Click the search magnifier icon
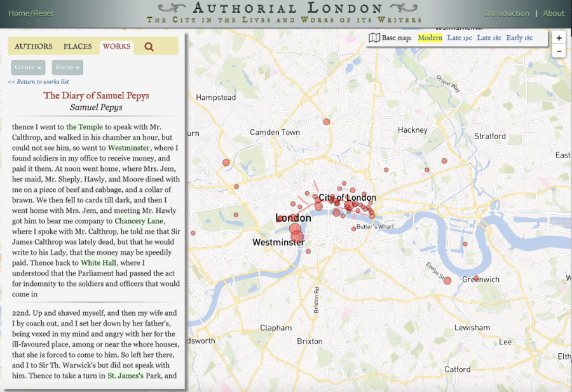 click(x=149, y=46)
